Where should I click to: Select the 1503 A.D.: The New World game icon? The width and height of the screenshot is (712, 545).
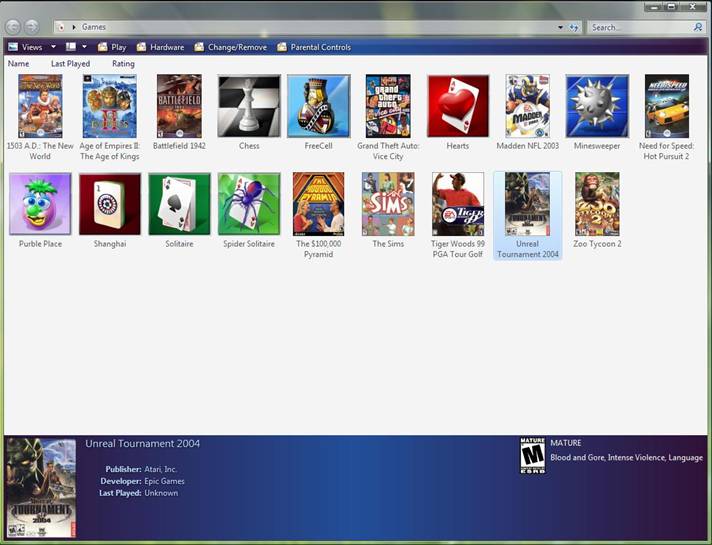(40, 106)
